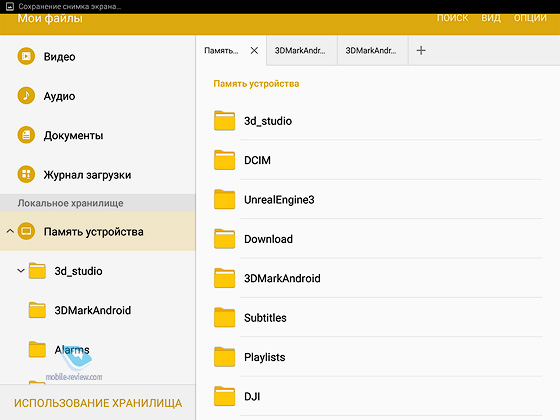Click Alarms folder icon in sidebar

pos(37,349)
